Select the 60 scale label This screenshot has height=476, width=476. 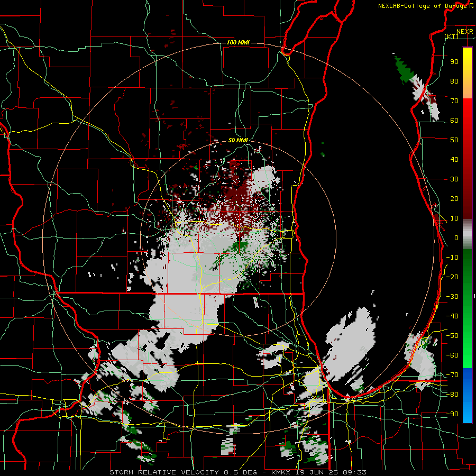click(x=454, y=121)
